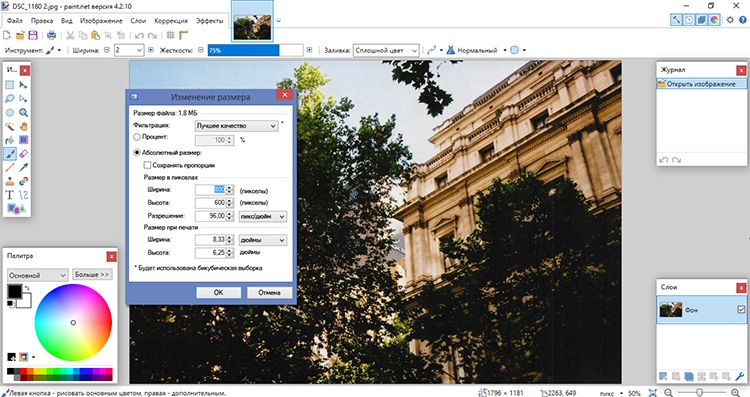
Task: Close the Изменение размера dialog
Action: click(285, 95)
